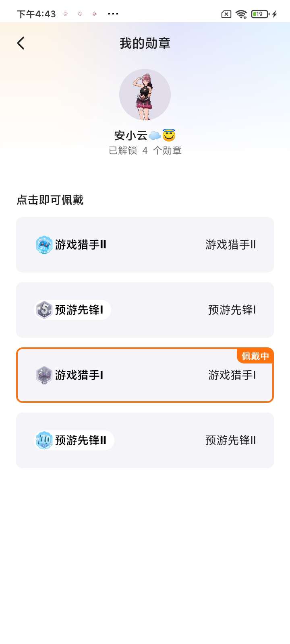This screenshot has height=644, width=290.
Task: Click the 预游先锋I number 5 badge icon
Action: 44,310
